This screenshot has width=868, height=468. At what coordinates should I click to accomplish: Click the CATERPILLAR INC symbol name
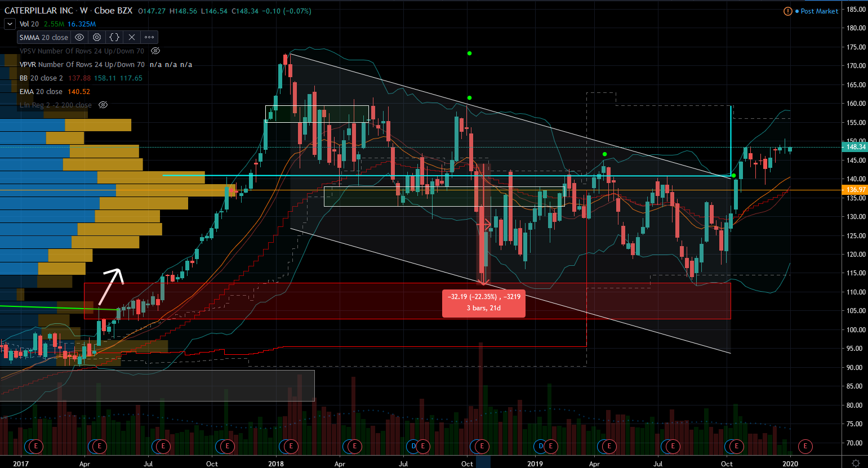[39, 11]
